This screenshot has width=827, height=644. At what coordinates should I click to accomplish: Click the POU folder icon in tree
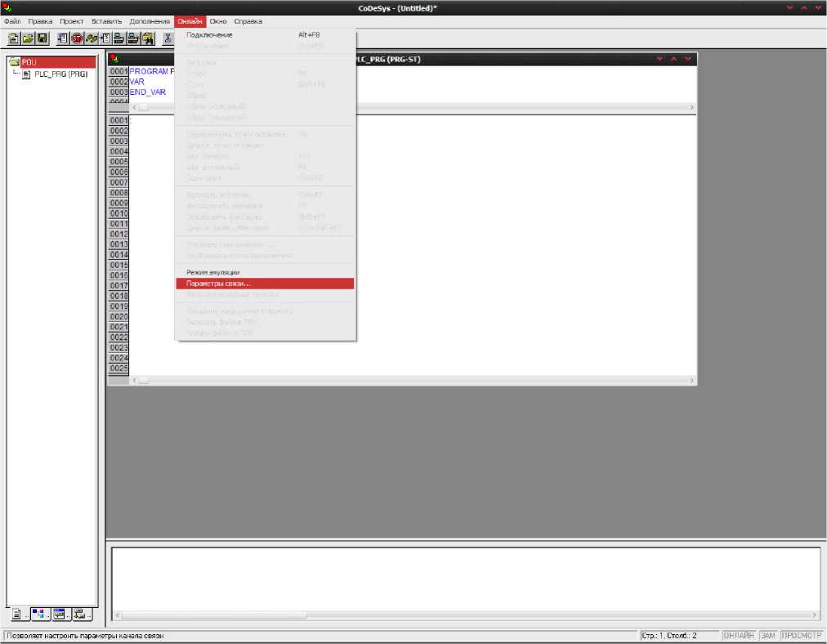(x=14, y=62)
